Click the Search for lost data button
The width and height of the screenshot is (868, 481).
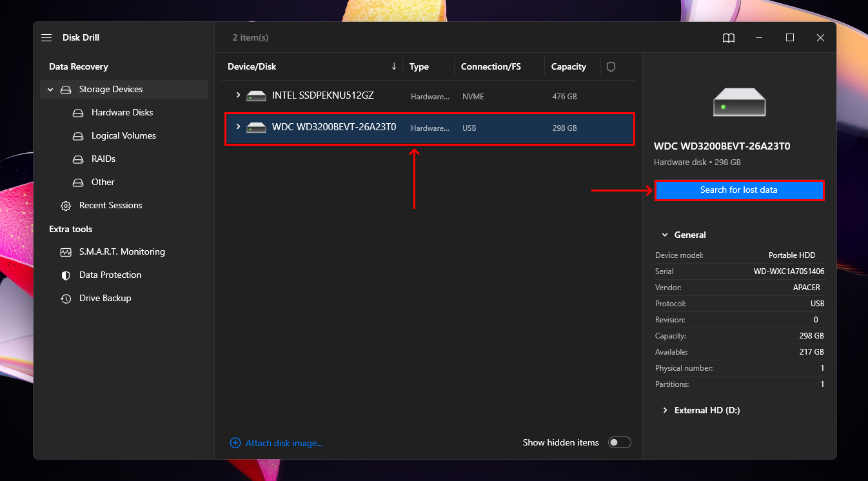pyautogui.click(x=739, y=190)
